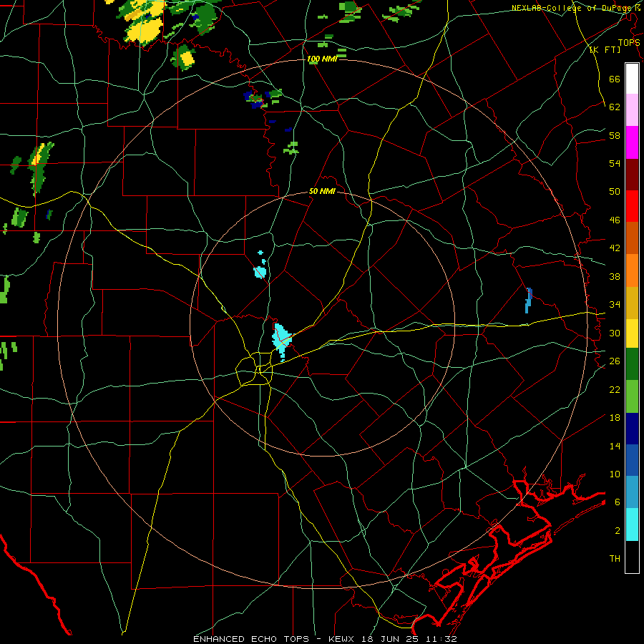Click the '50 NMI' range ring label

click(x=322, y=191)
